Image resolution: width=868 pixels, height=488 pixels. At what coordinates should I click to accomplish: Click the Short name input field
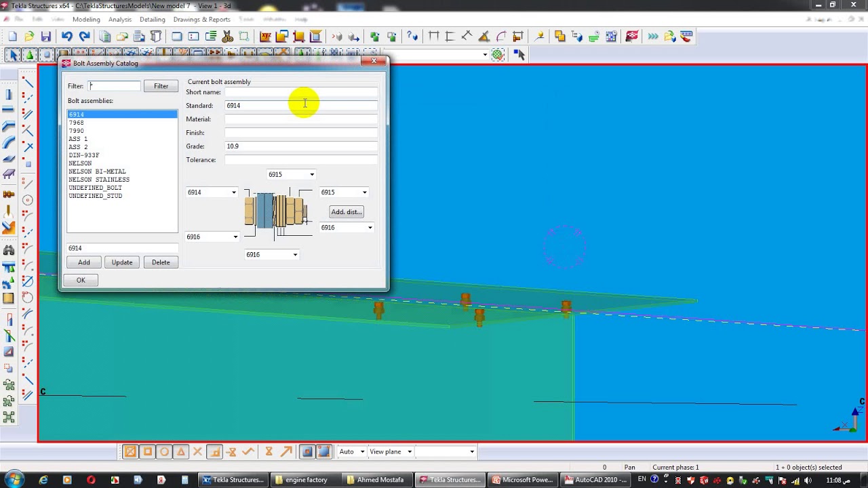301,92
